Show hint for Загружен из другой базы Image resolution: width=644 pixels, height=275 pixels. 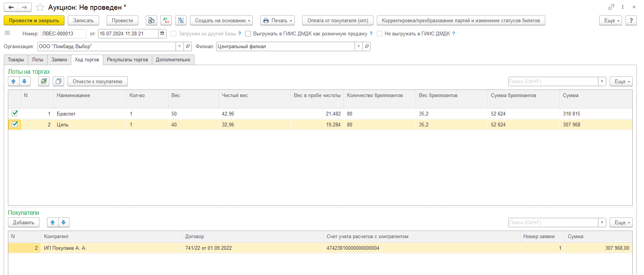[x=239, y=33]
